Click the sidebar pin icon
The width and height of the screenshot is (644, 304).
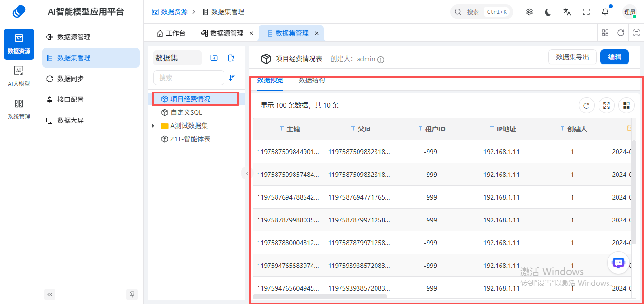(x=132, y=295)
